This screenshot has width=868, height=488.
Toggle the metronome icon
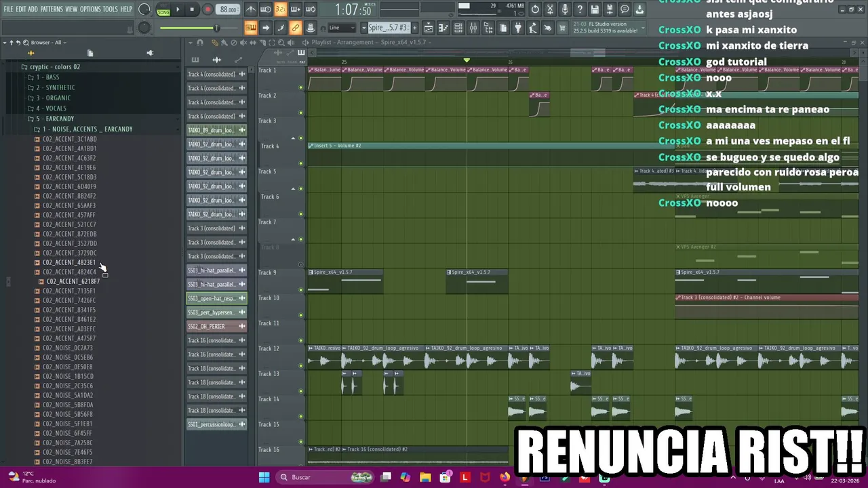pyautogui.click(x=252, y=9)
